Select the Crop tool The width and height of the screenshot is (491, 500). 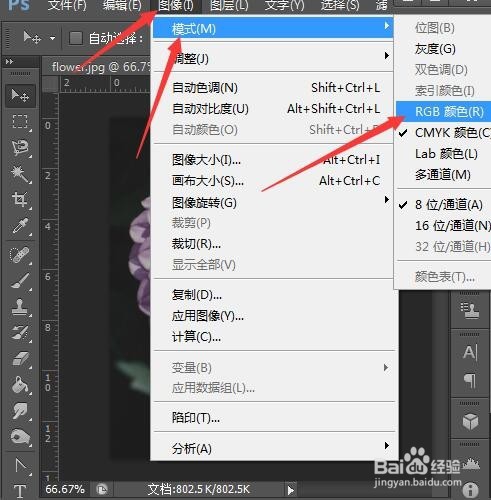click(x=20, y=200)
